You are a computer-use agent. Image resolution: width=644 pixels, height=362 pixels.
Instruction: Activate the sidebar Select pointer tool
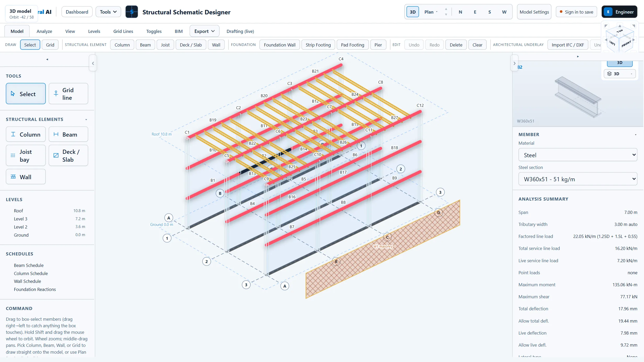(26, 94)
